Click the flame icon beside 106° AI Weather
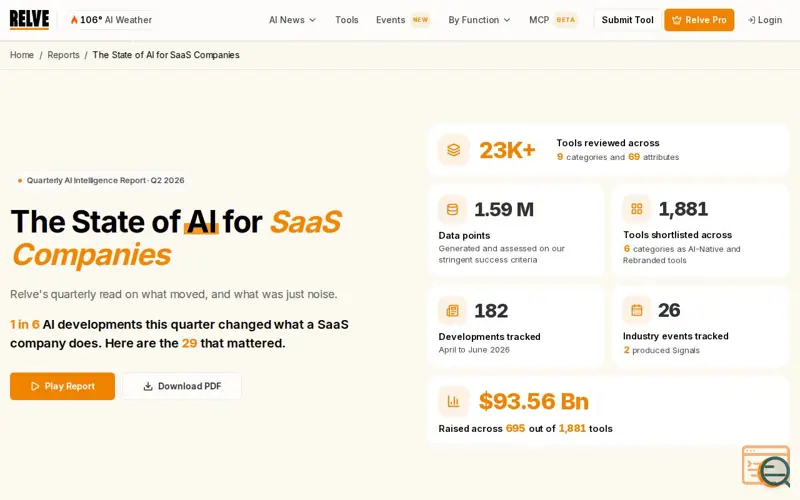The image size is (800, 500). click(74, 20)
